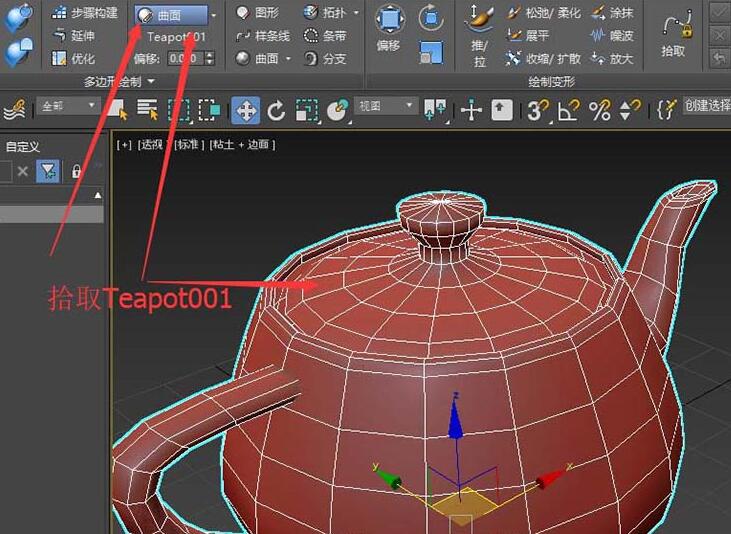
Task: Select the 图形 shapes tool
Action: [257, 13]
